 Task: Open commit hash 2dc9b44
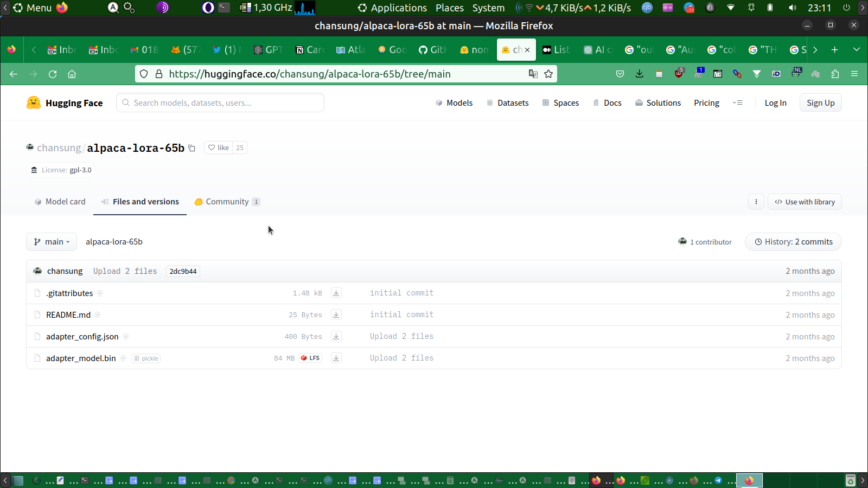click(183, 271)
